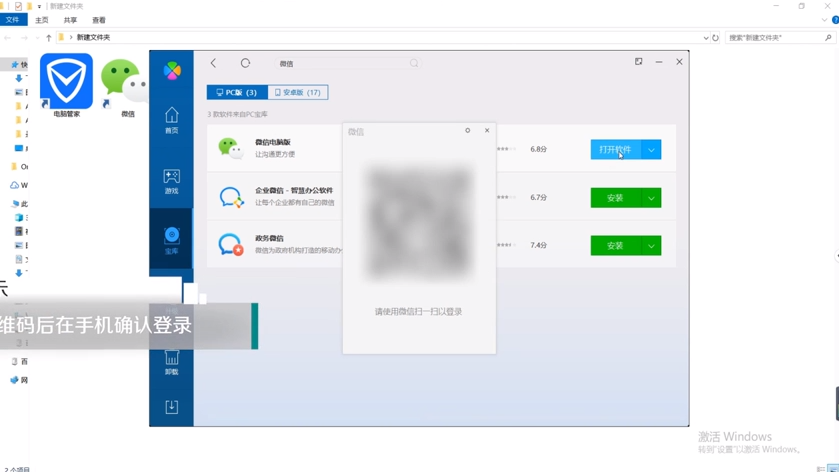This screenshot has height=472, width=839.
Task: Click the 新建文件夹 path in address bar
Action: [93, 37]
